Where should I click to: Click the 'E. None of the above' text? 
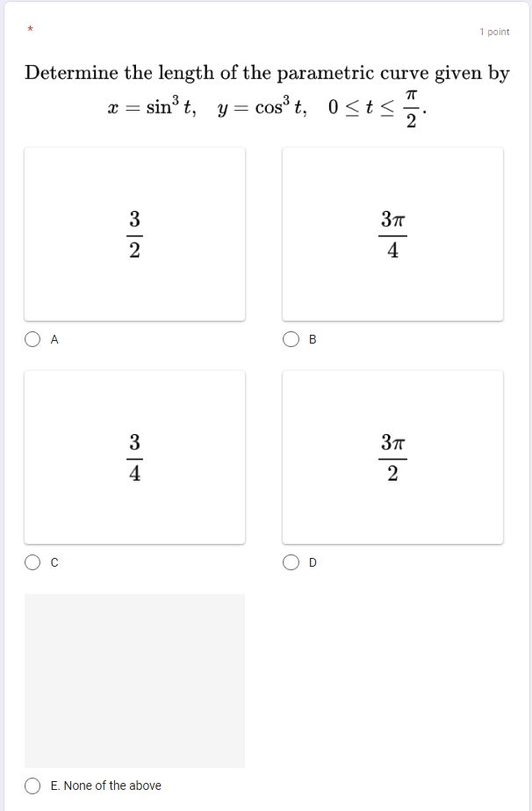click(x=107, y=786)
